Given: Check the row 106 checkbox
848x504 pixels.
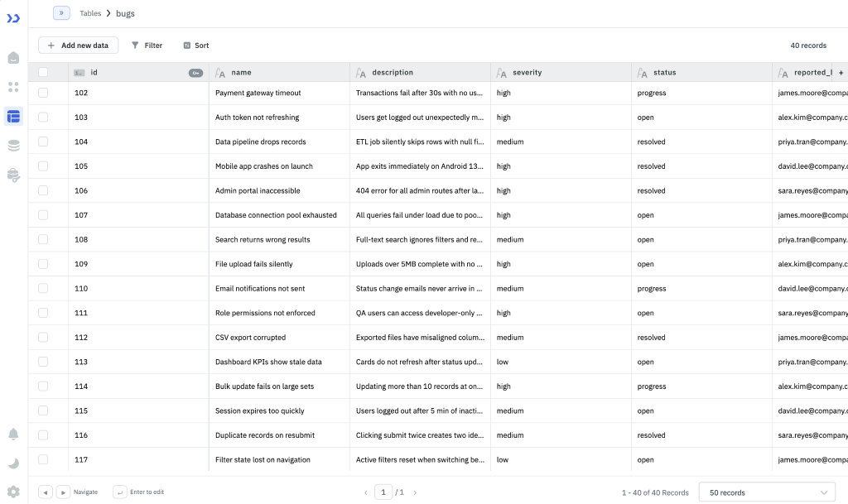Looking at the screenshot, I should coord(43,190).
